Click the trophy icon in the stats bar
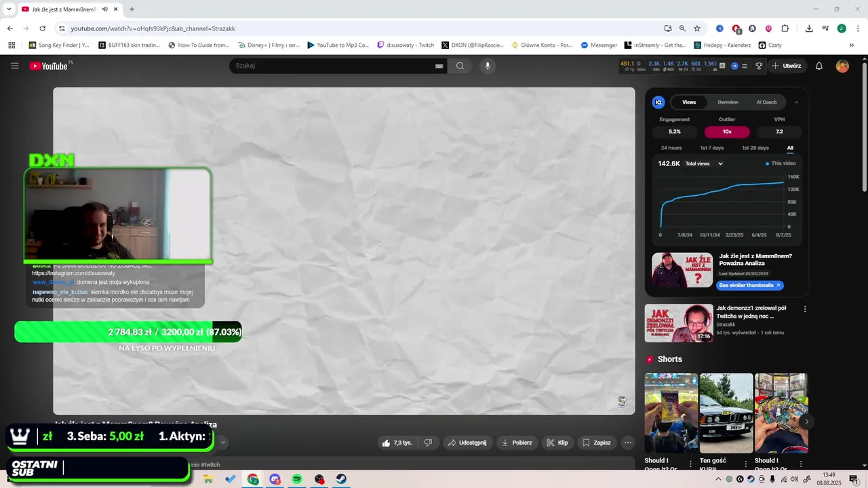868x488 pixels. coord(759,66)
